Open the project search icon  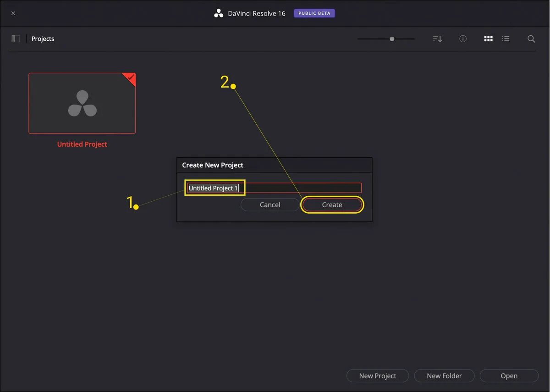click(x=531, y=39)
